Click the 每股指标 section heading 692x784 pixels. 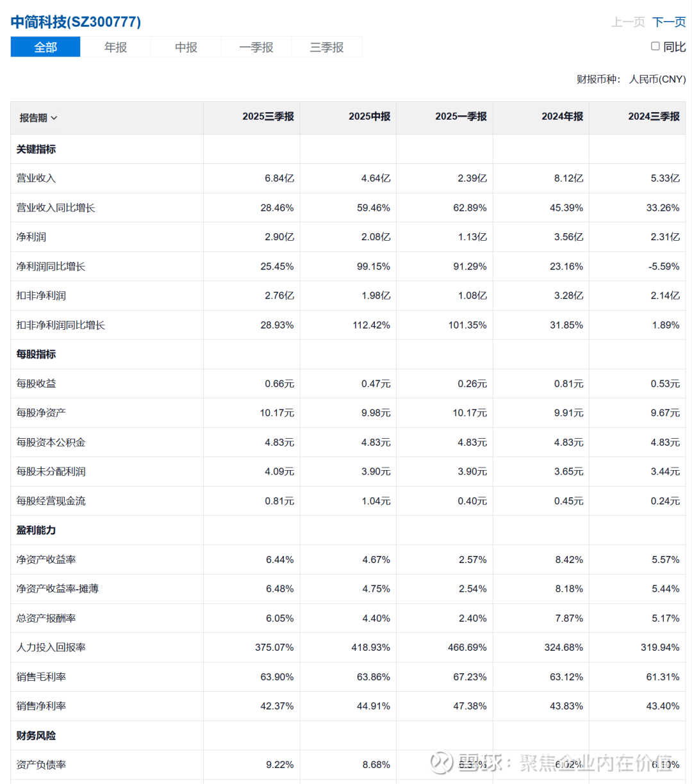tap(36, 354)
